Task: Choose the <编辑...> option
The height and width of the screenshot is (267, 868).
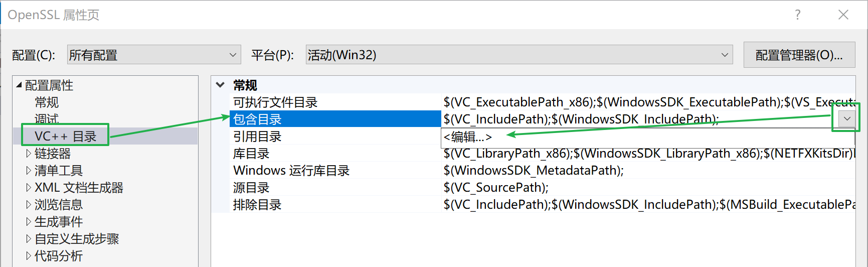Action: click(x=468, y=137)
